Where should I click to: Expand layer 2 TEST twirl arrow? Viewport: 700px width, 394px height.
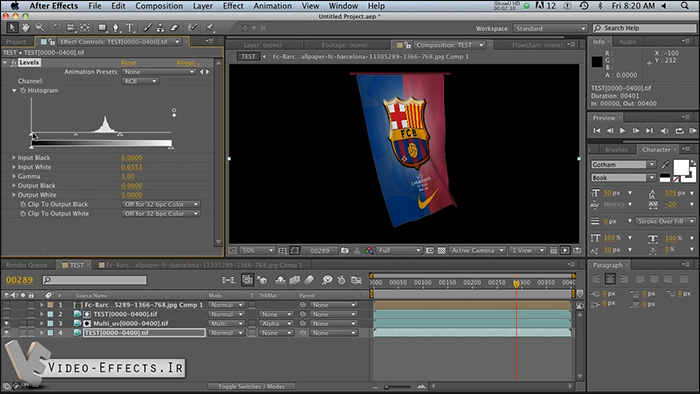pyautogui.click(x=42, y=314)
